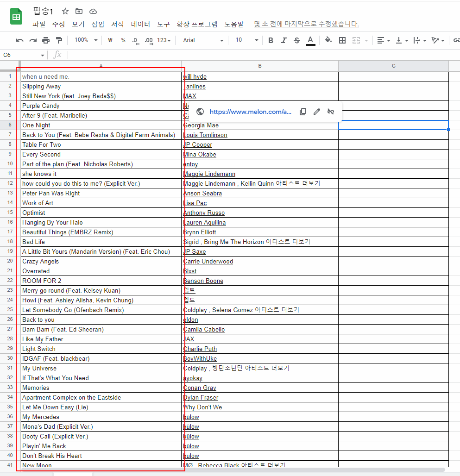Viewport: 460px width, 476px height.
Task: Click the merge cells icon
Action: click(x=356, y=40)
